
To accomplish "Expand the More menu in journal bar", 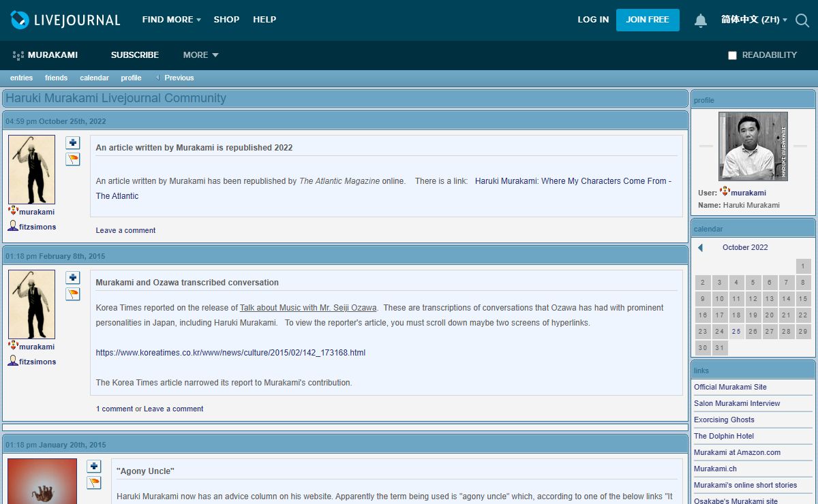I will point(200,55).
